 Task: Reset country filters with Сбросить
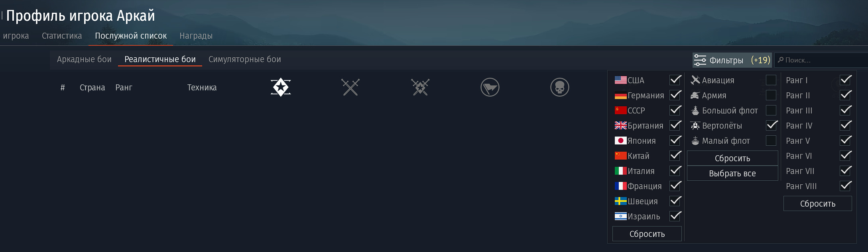click(x=647, y=234)
